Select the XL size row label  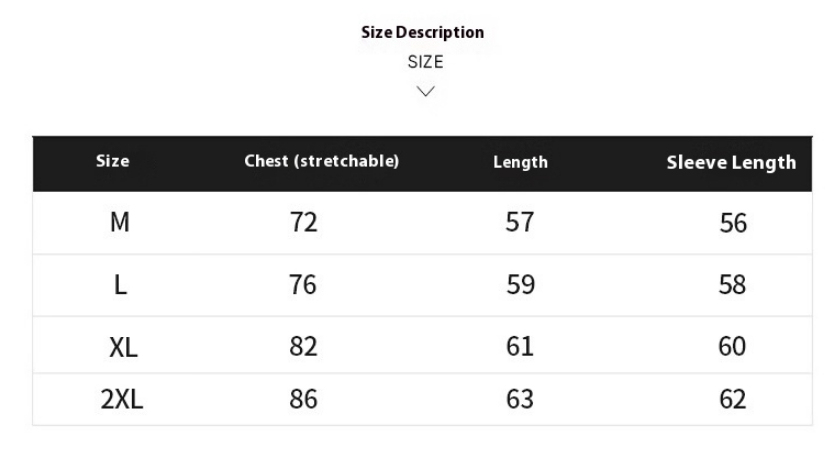pos(123,347)
